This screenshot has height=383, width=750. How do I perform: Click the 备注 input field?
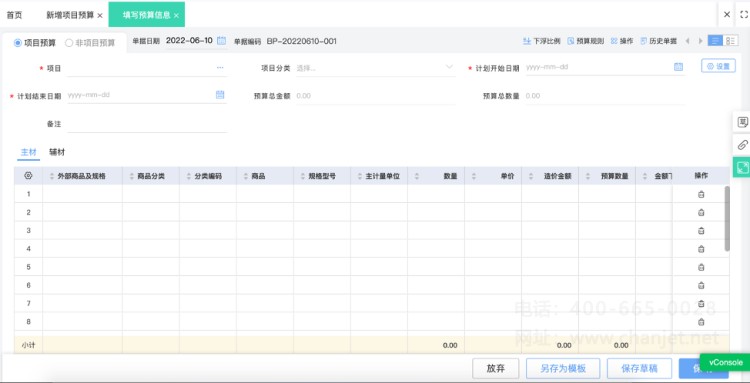tap(147, 124)
